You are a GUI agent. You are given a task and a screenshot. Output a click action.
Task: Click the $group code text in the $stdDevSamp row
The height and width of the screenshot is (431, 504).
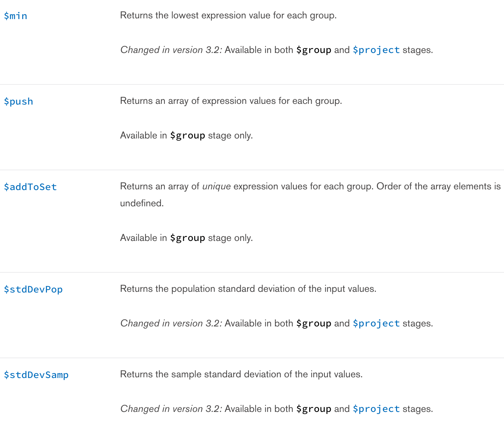pos(314,409)
